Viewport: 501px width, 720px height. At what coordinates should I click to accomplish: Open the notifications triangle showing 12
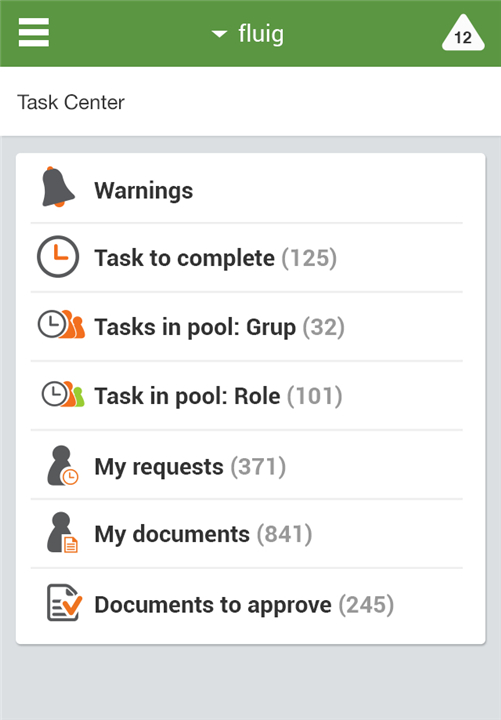[463, 33]
